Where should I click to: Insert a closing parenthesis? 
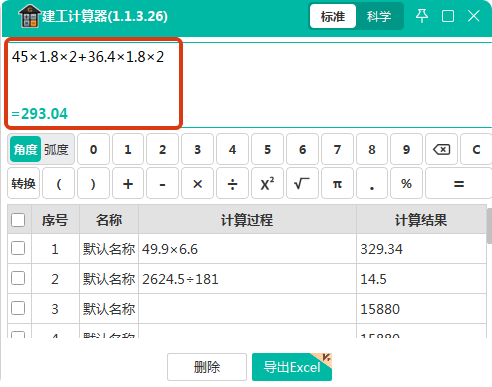point(93,183)
